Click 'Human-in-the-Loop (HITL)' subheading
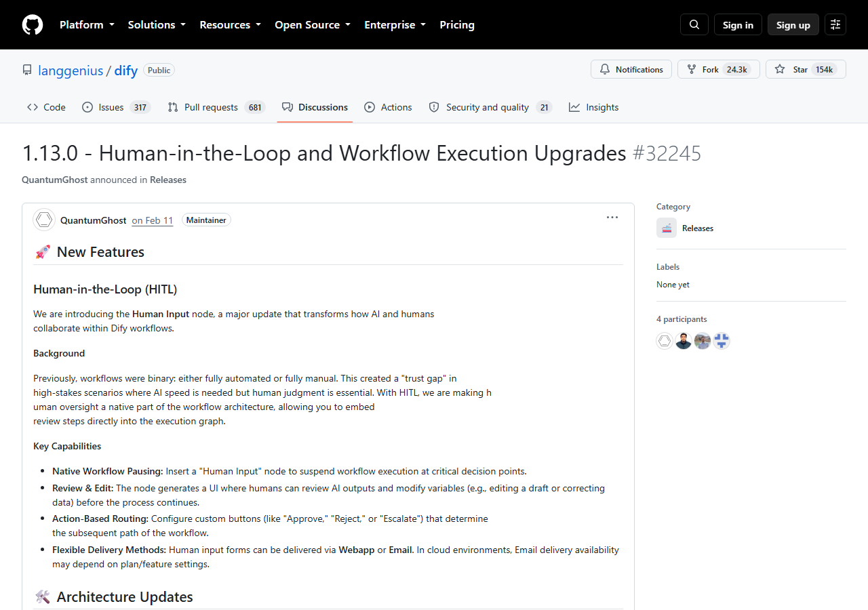The image size is (868, 610). point(105,289)
